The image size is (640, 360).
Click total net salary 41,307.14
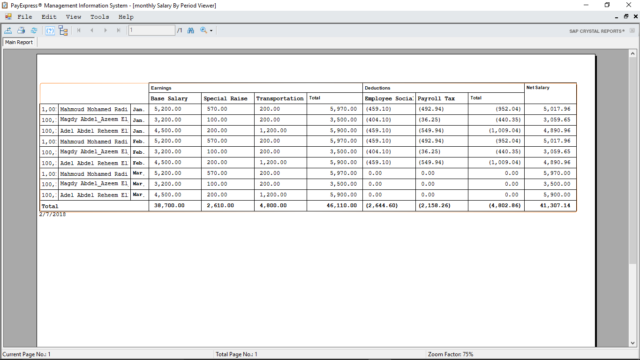[x=555, y=205]
